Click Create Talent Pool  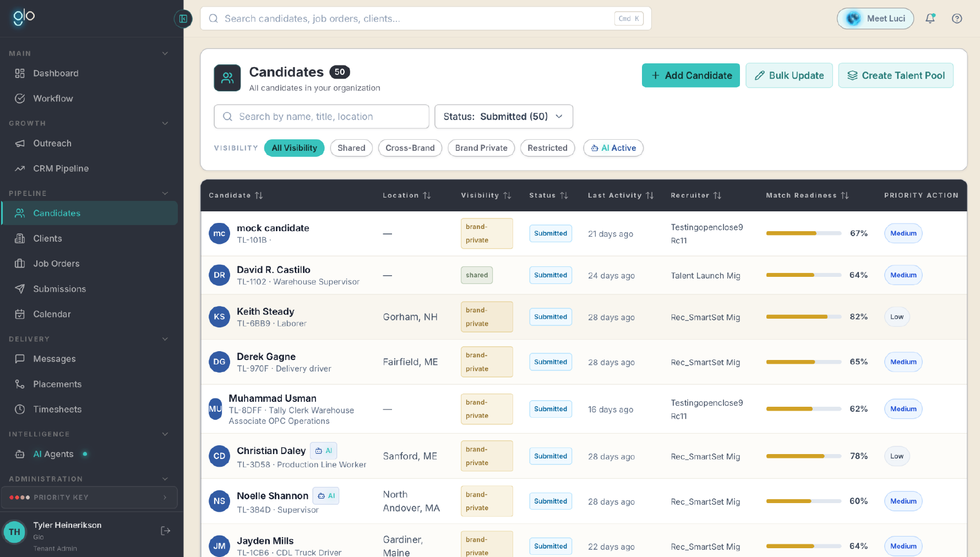(x=896, y=75)
